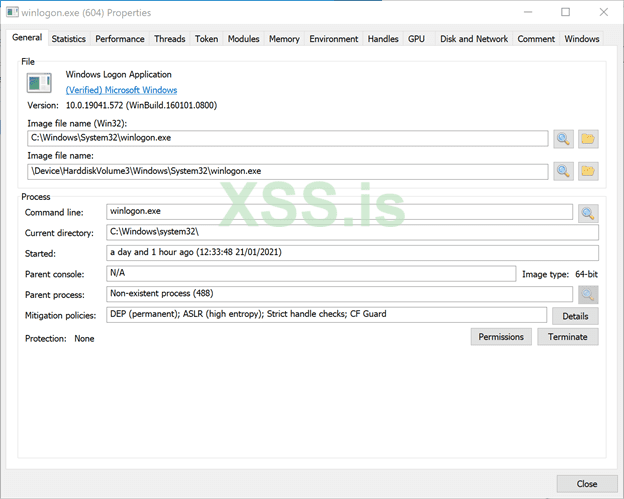The image size is (624, 499).
Task: Inspect the Win32 image file magnifier icon
Action: 563,139
